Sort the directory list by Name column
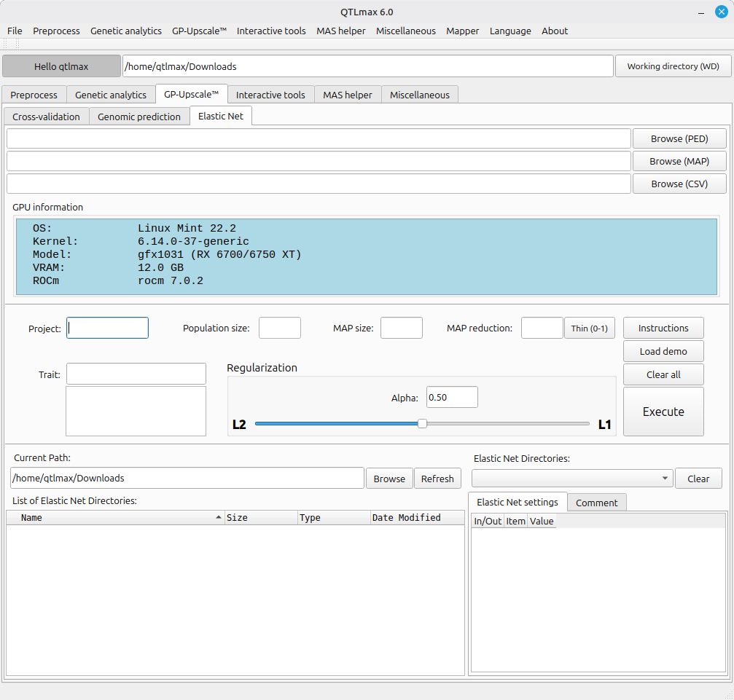Screen dimensions: 734x700 (117, 518)
